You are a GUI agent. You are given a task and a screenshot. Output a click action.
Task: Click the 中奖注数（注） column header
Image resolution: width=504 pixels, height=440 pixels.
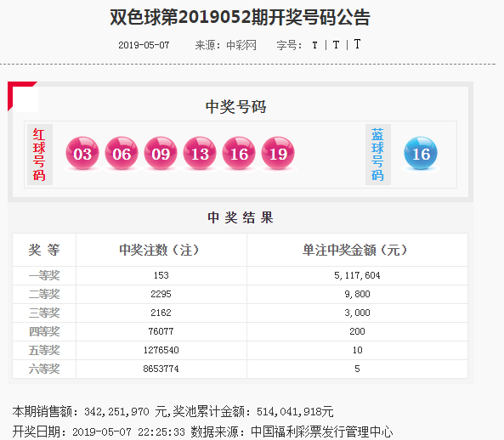159,250
